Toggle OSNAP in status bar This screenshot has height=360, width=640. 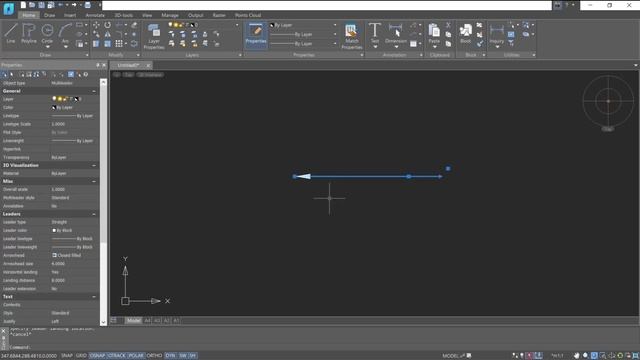[97, 356]
